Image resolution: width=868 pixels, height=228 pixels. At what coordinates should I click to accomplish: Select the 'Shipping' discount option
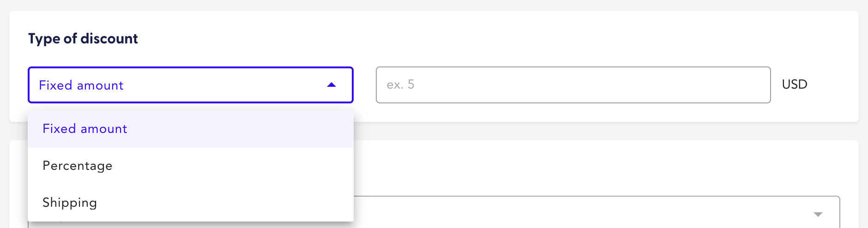click(70, 203)
